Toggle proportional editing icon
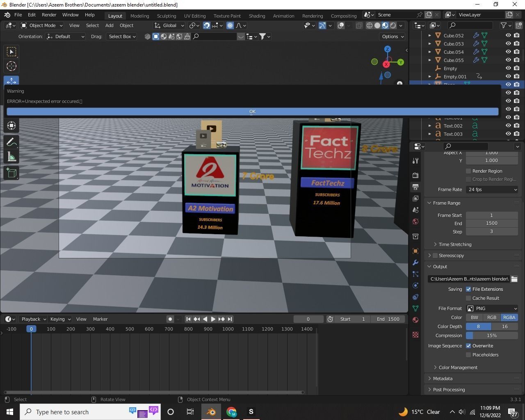This screenshot has height=420, width=525. pyautogui.click(x=230, y=25)
